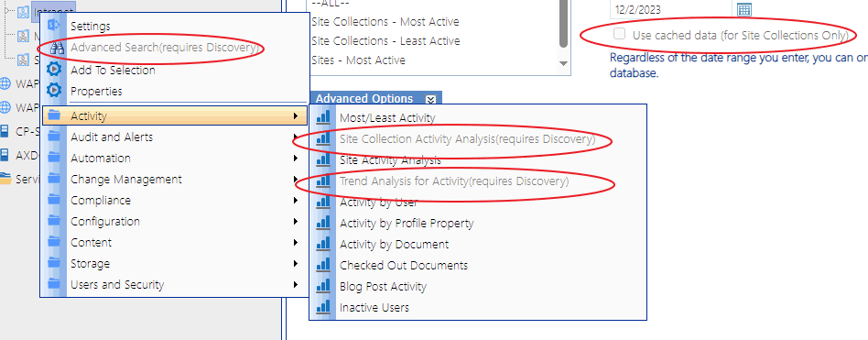
Task: Select Site Collections - Most Active in list
Action: click(385, 22)
